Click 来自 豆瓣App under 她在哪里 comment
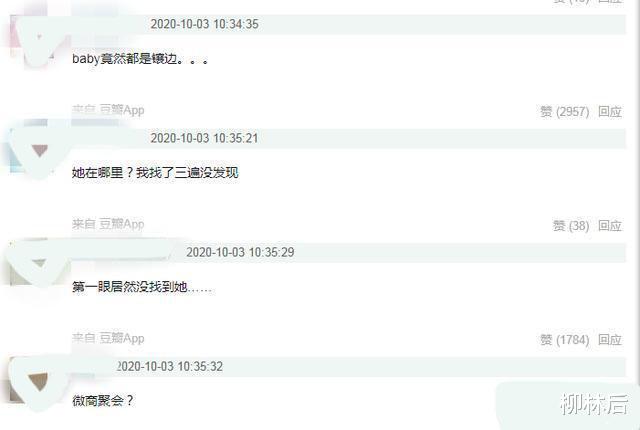 [x=108, y=224]
